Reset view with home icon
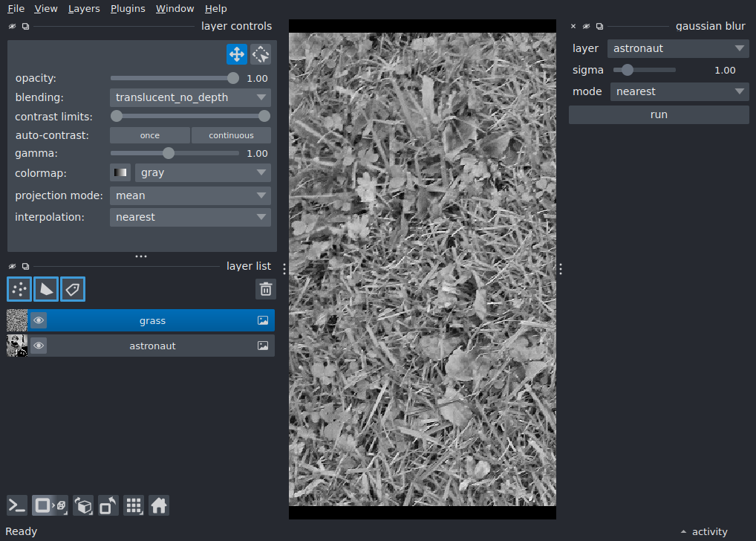Viewport: 756px width, 541px height. [x=159, y=506]
